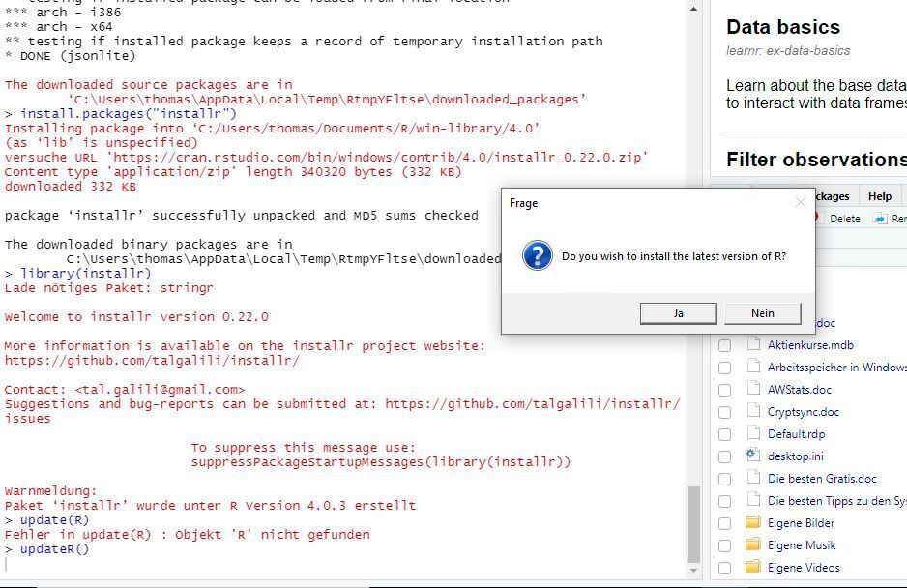Viewport: 907px width, 588px height.
Task: Open the Eigene Bilder folder icon
Action: pyautogui.click(x=753, y=522)
